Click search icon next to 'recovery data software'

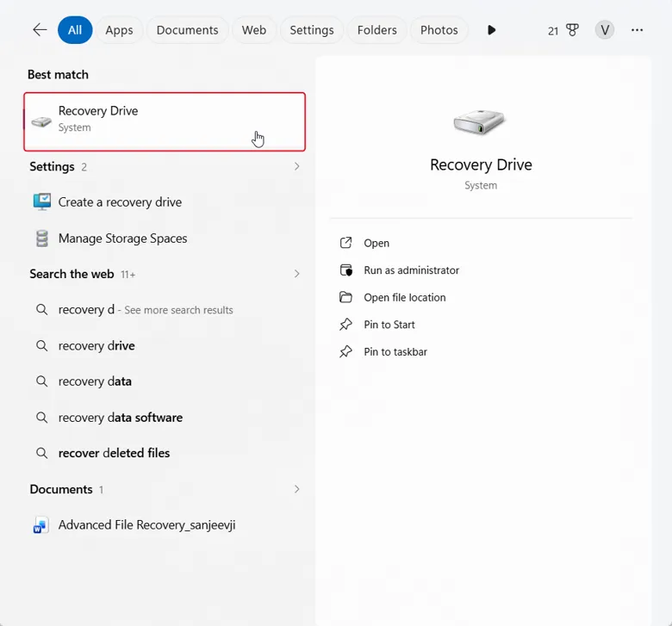tap(41, 417)
